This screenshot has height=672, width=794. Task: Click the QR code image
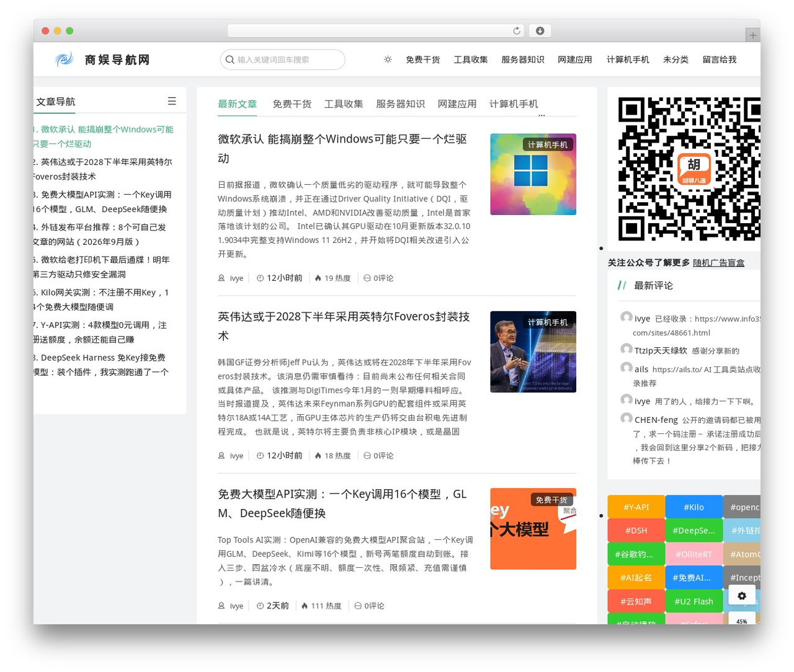pyautogui.click(x=689, y=169)
